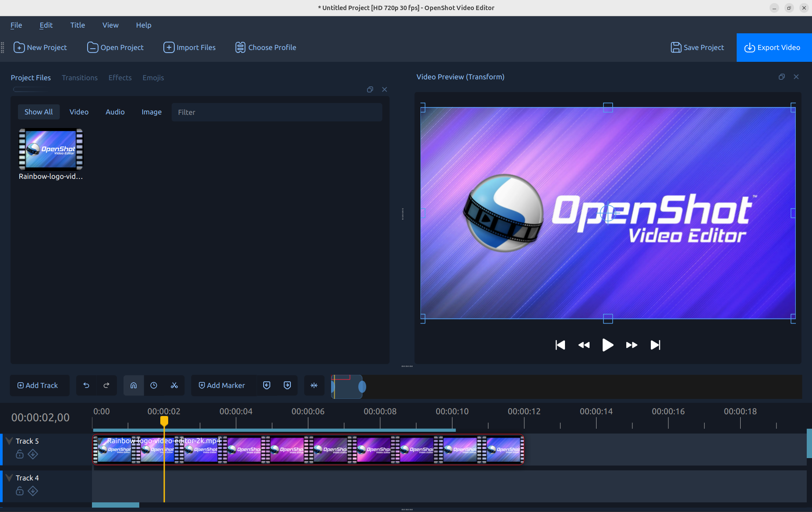Open the Choose Profile dialog
The image size is (812, 512).
265,47
